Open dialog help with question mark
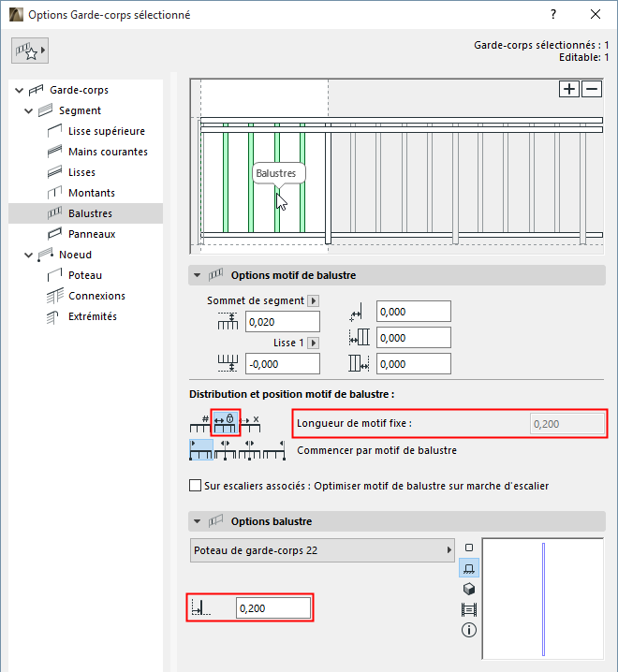618x672 pixels. coord(553,15)
